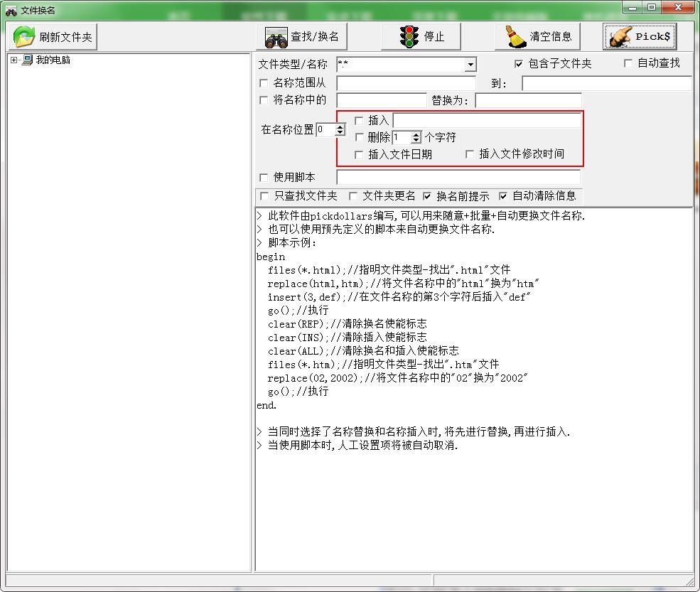700x592 pixels.
Task: Open the 文件类型/名称 dropdown arrow
Action: pyautogui.click(x=470, y=65)
